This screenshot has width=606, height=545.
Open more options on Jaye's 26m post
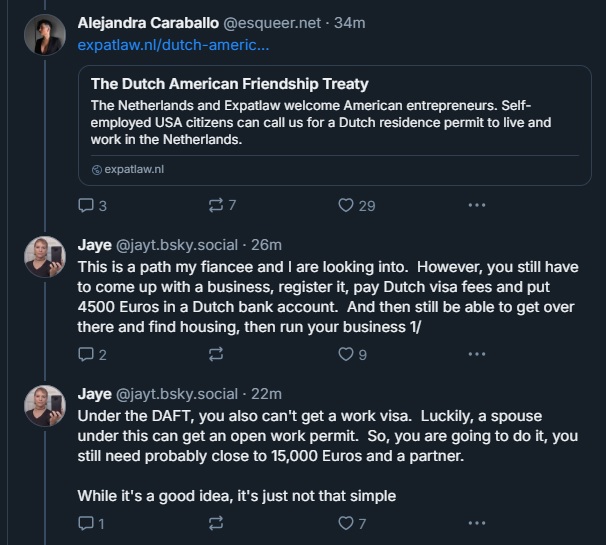[x=477, y=354]
